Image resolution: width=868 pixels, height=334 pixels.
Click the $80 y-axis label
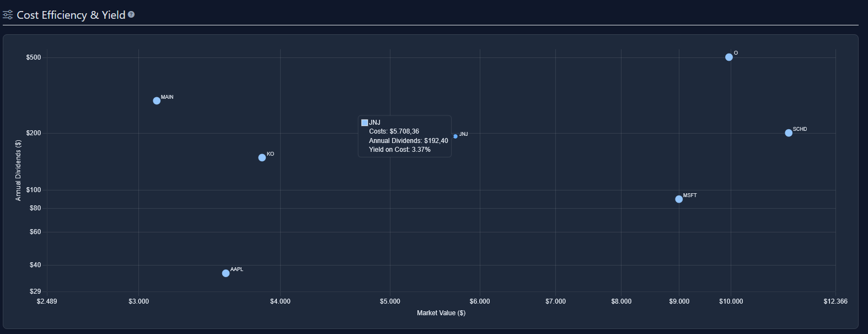coord(35,208)
